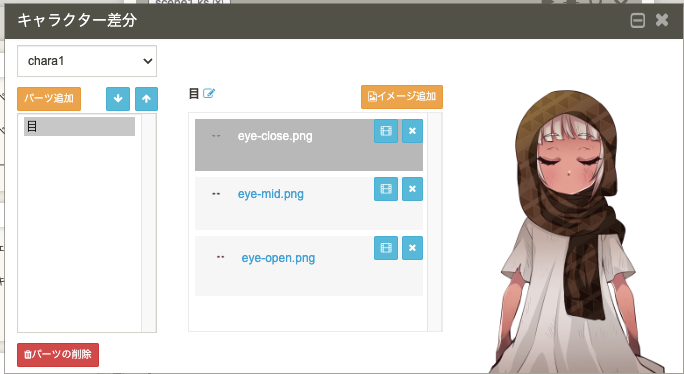Screen dimensions: 684x374
Task: Click film icon for eye-open.png
Action: 386,248
